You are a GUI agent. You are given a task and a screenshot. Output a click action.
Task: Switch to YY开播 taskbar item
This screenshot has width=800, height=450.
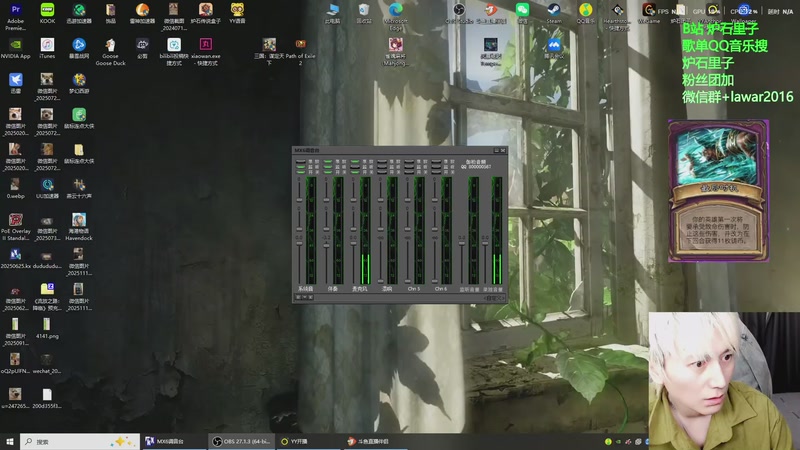[308, 441]
